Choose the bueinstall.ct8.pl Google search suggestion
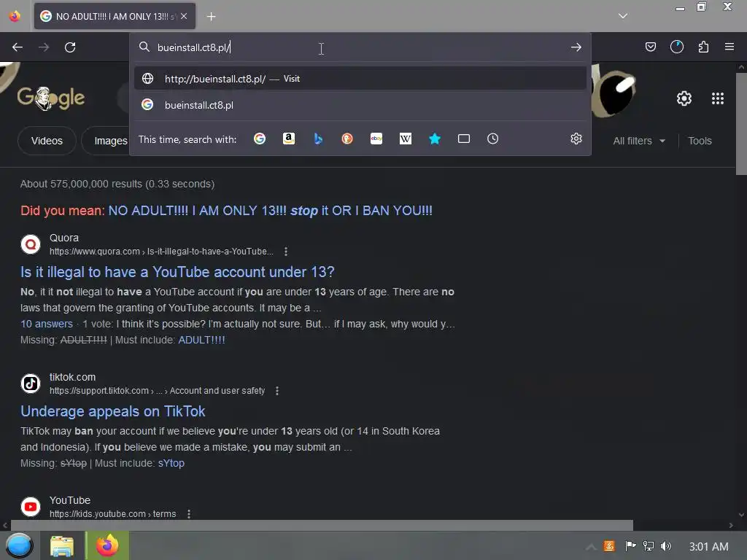Screen dimensions: 747x560 click(x=360, y=105)
